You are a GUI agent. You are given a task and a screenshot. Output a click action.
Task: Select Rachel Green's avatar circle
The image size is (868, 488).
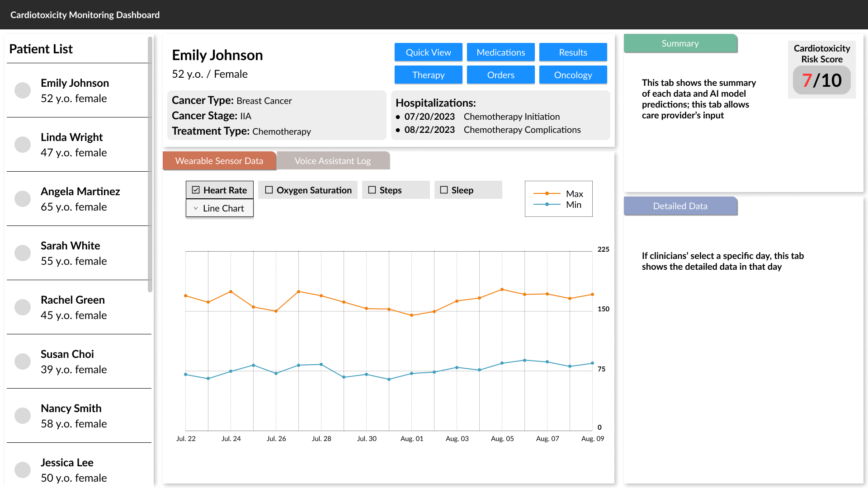(23, 307)
